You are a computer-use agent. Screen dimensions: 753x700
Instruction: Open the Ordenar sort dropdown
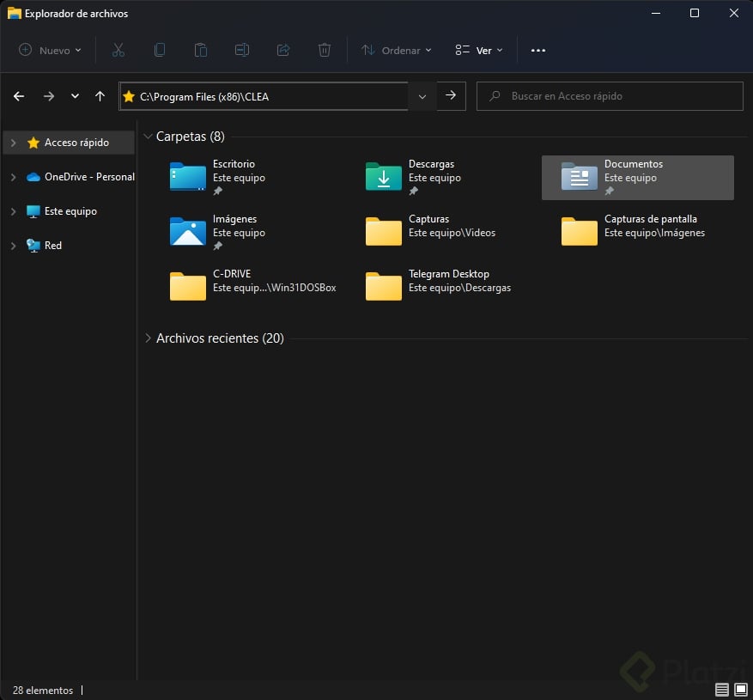397,50
